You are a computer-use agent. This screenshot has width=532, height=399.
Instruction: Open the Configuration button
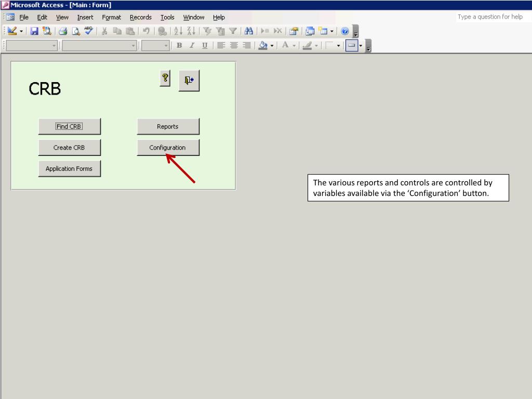pos(168,148)
